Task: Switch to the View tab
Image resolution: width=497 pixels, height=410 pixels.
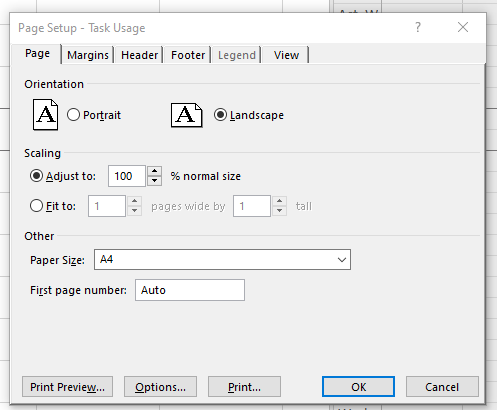Action: pos(286,55)
